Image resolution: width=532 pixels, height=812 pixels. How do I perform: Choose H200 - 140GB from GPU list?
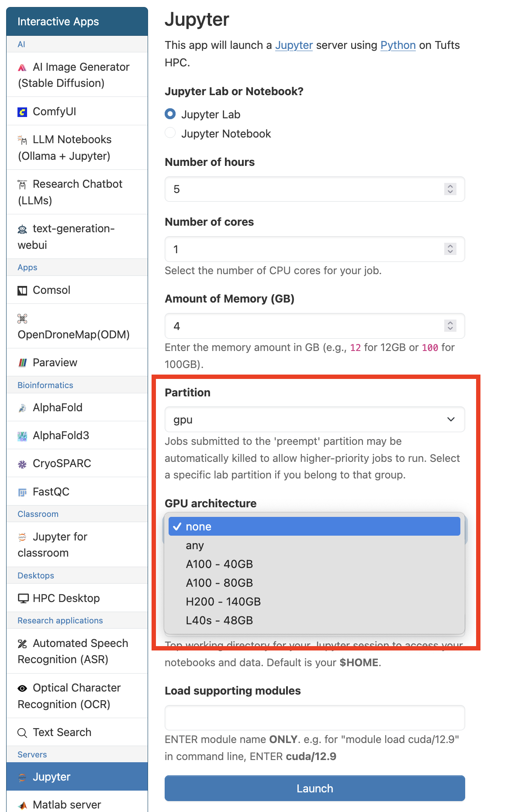[x=223, y=601]
